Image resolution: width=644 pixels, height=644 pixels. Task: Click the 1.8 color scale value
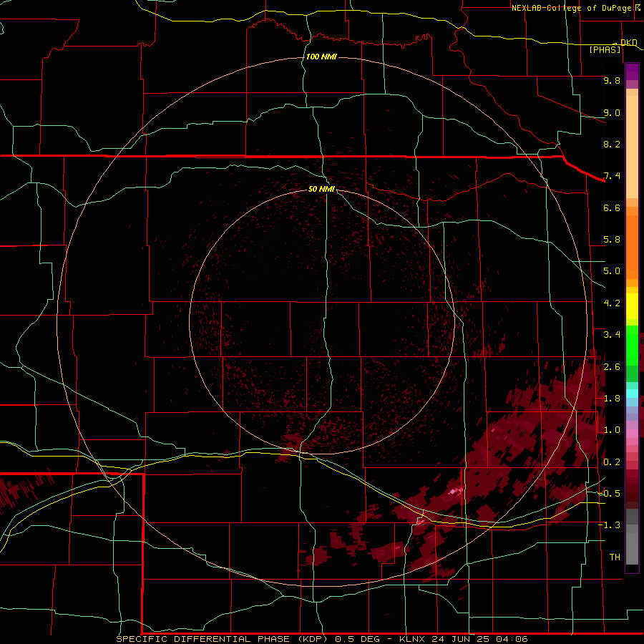tap(612, 399)
